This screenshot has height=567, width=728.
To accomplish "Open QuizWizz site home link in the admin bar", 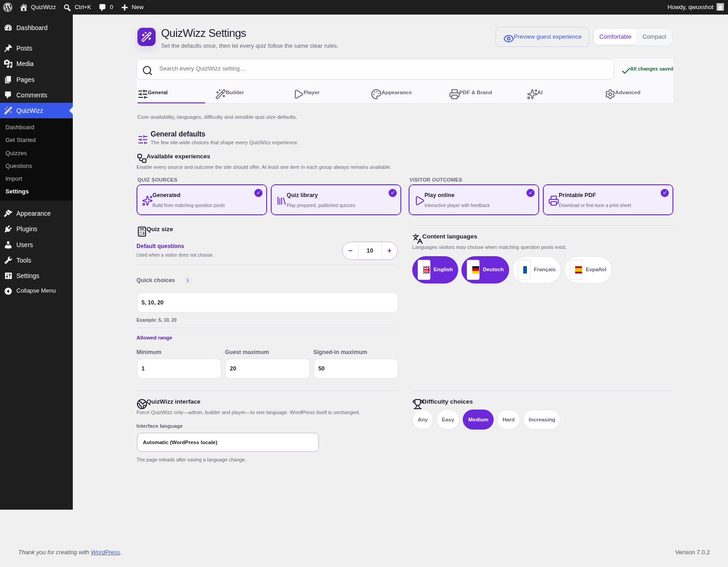I will tap(38, 7).
